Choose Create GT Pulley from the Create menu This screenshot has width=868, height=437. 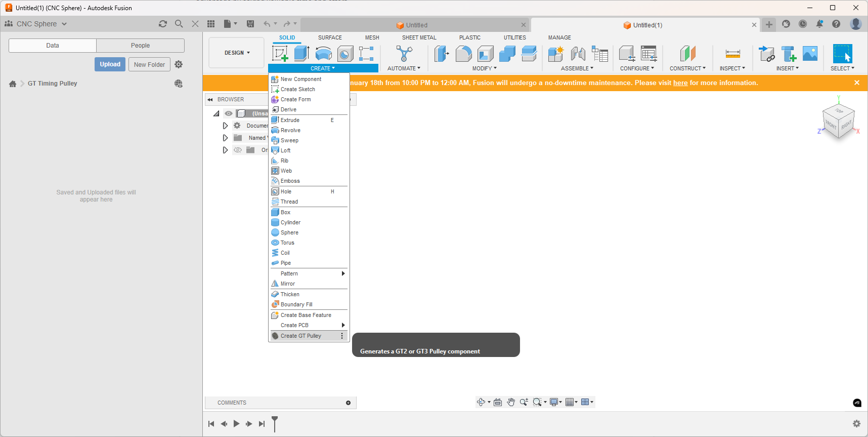[x=309, y=336]
